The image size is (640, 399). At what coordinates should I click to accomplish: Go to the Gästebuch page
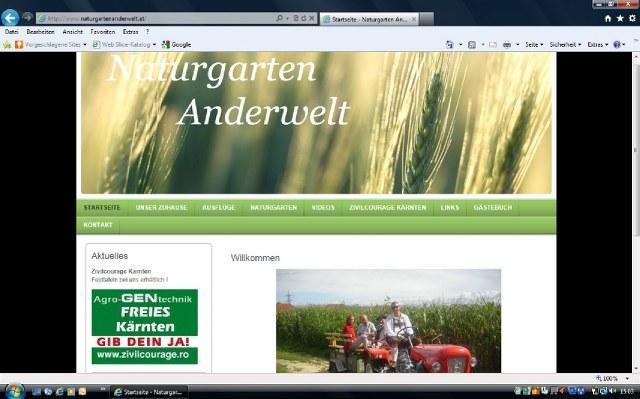493,208
